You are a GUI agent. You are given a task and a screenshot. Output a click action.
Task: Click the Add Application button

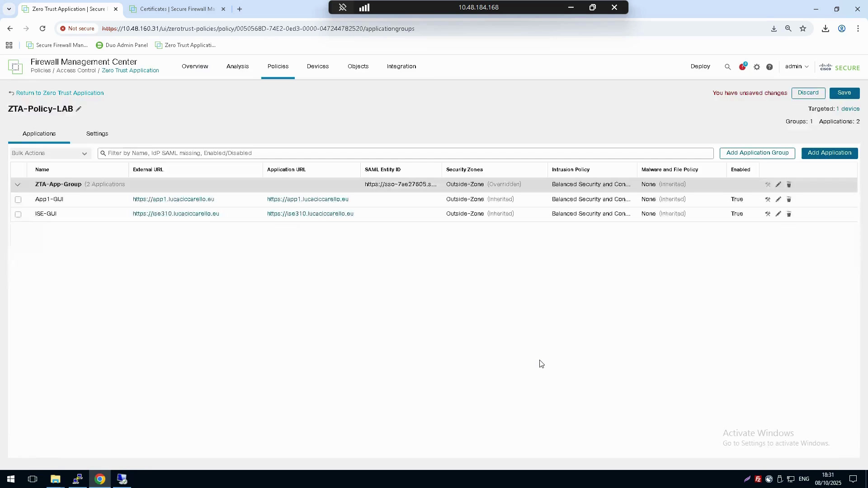coord(830,153)
